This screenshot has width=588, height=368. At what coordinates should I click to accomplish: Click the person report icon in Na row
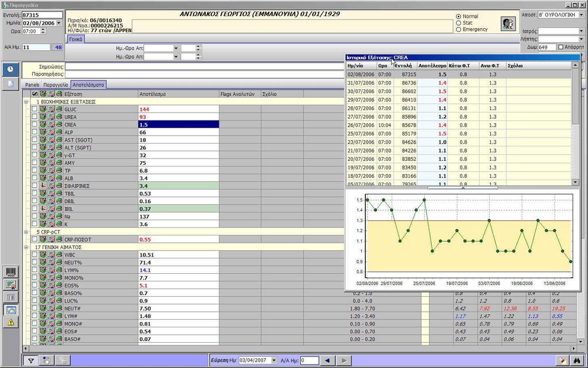click(51, 216)
